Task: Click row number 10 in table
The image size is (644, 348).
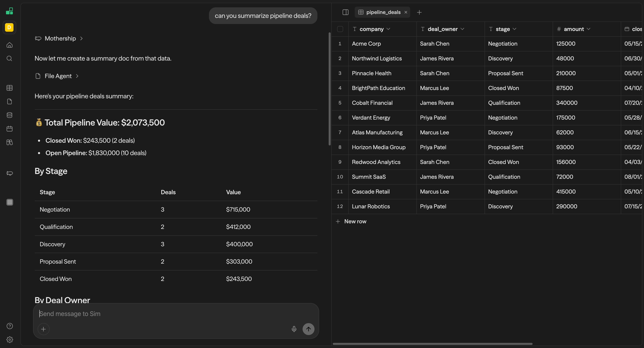Action: click(340, 177)
